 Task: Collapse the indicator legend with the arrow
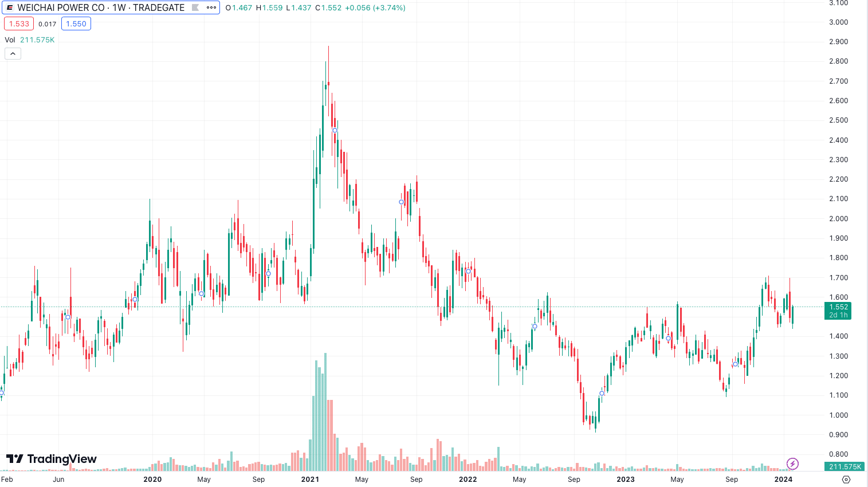coord(13,53)
